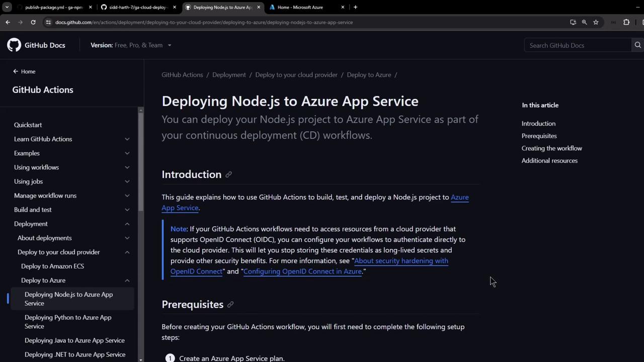Reload the page with the refresh icon

[33, 22]
